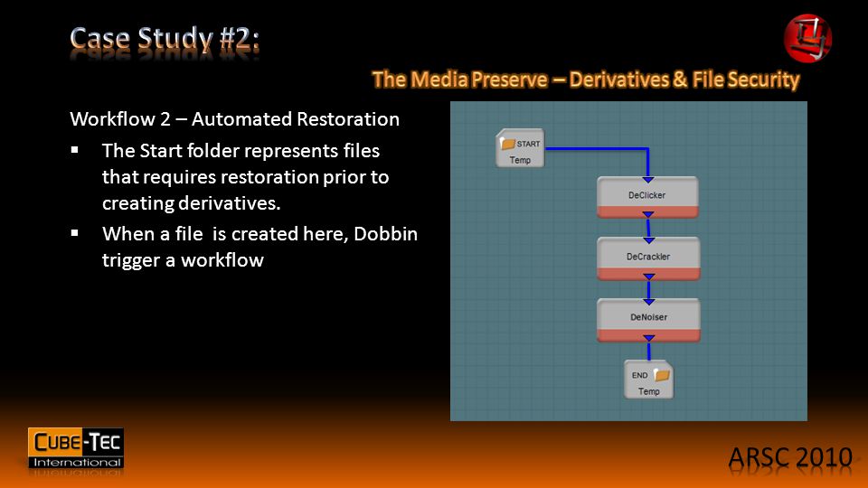Screen dimensions: 868x488
Task: Click the 'ARSC 2010' text
Action: [x=790, y=457]
